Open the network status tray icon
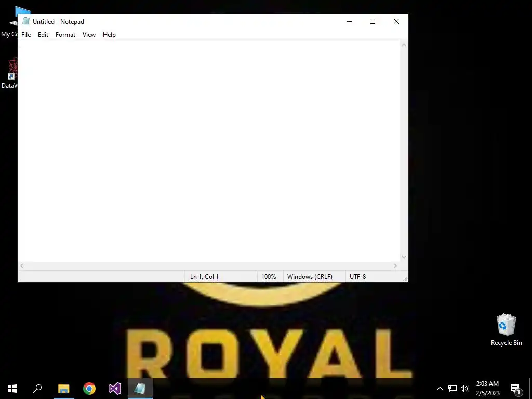This screenshot has height=399, width=532. [453, 389]
